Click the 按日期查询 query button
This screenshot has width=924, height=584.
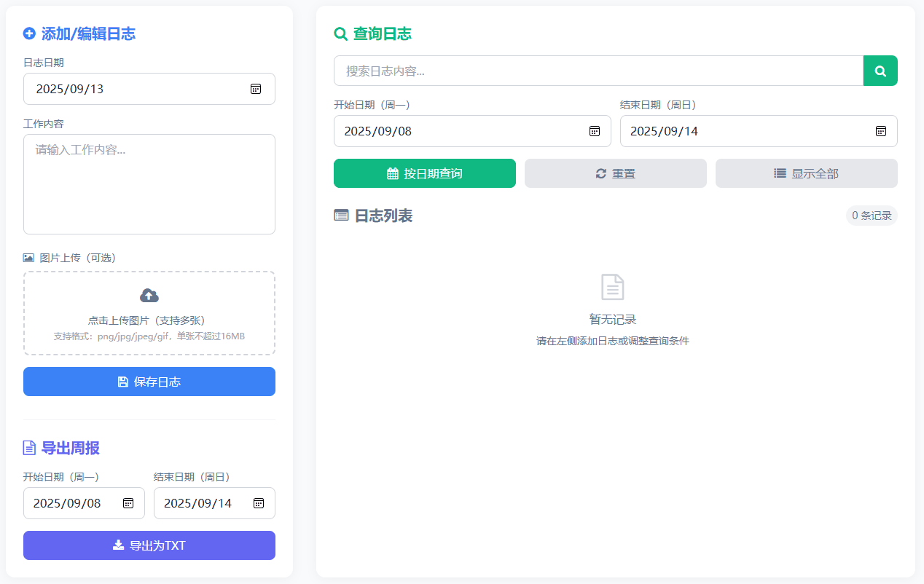tap(425, 173)
